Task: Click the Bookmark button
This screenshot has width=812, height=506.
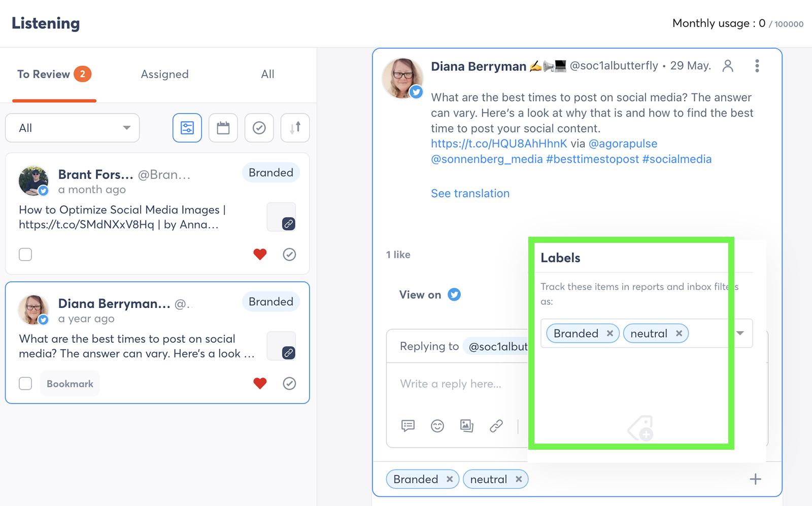Action: tap(70, 384)
